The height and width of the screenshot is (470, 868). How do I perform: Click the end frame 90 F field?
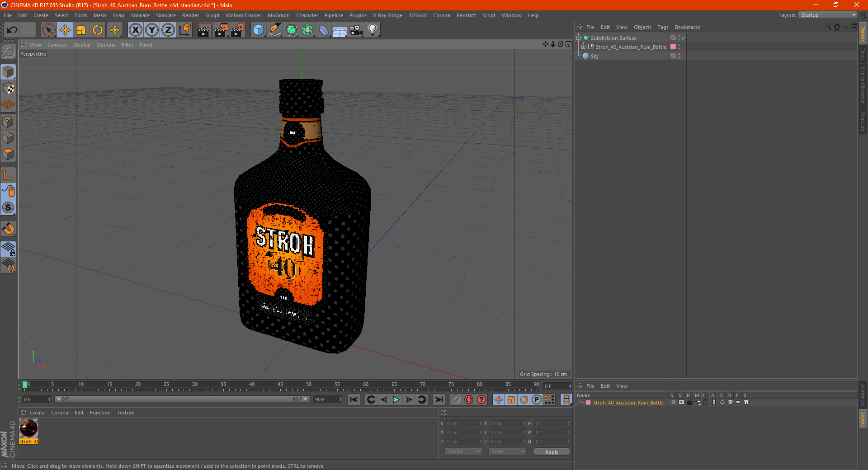(328, 399)
